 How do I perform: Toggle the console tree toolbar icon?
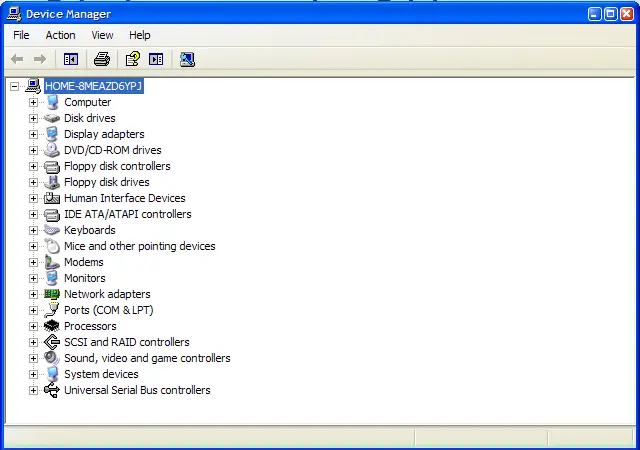point(71,60)
